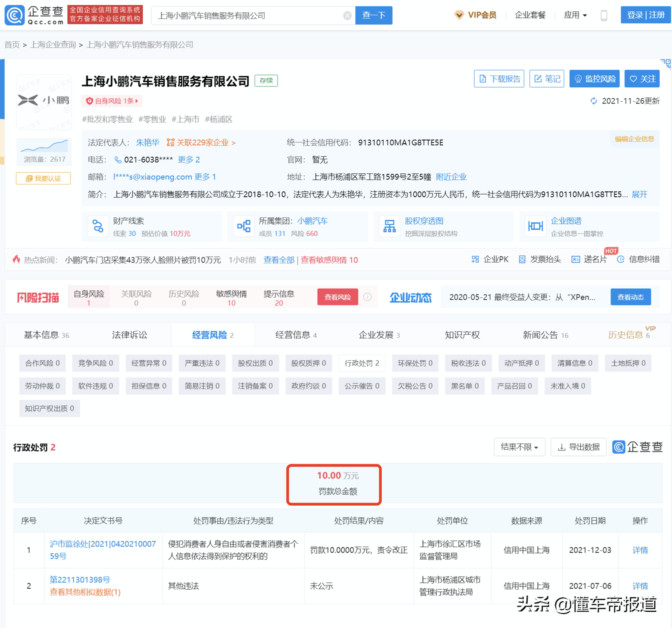The image size is (672, 628).
Task: Click 查看全部 news link
Action: (279, 260)
